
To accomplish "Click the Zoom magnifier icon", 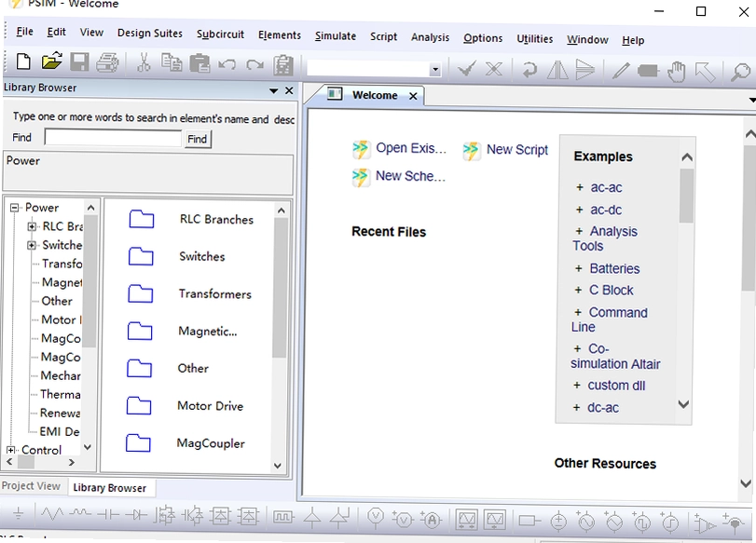I will pos(740,73).
